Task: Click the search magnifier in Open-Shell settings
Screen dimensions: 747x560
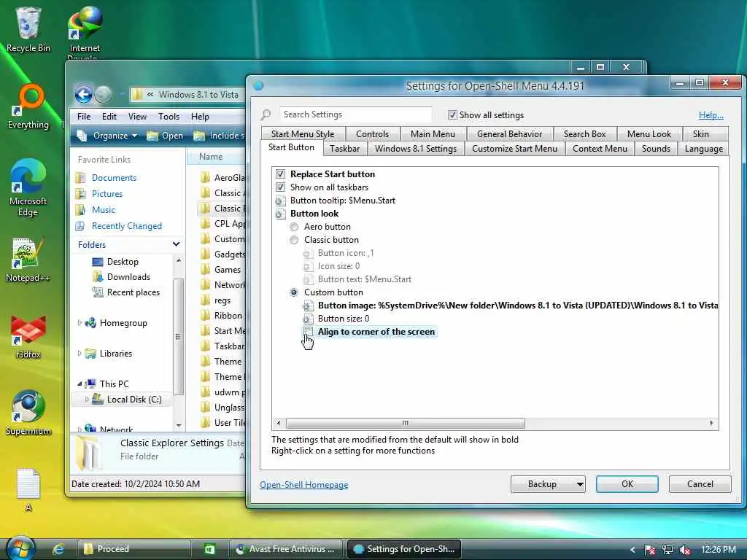Action: pyautogui.click(x=266, y=114)
